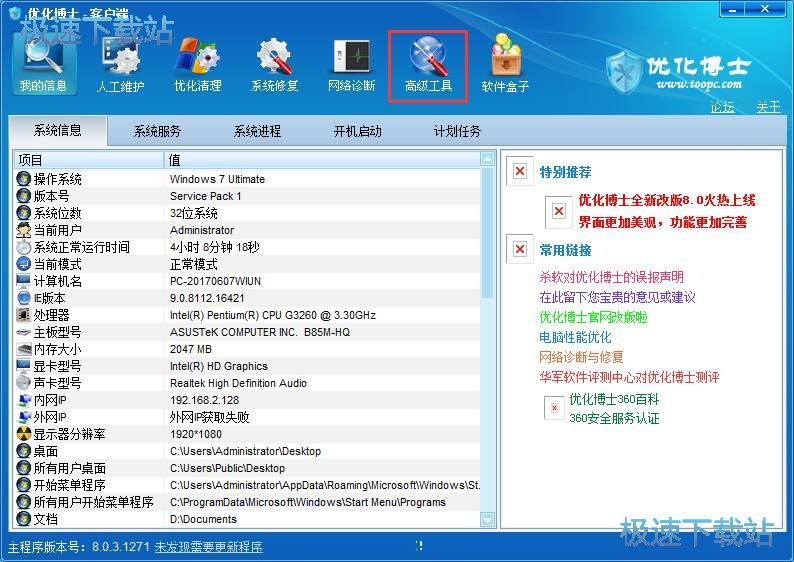Select the 版本号 row label
The width and height of the screenshot is (794, 562).
pyautogui.click(x=51, y=196)
